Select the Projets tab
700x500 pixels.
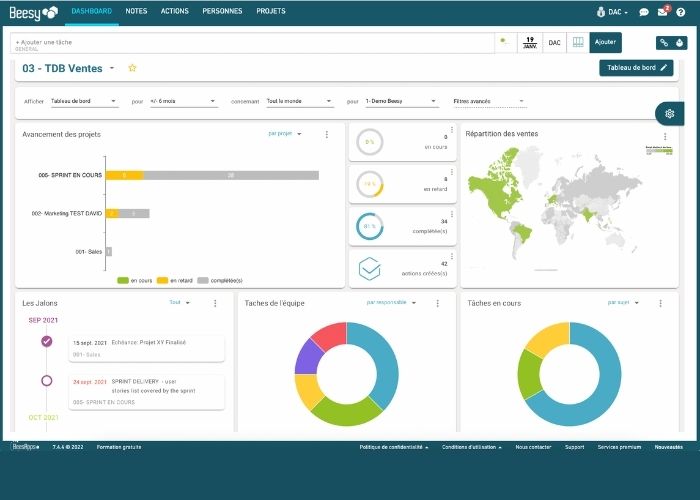click(x=271, y=11)
